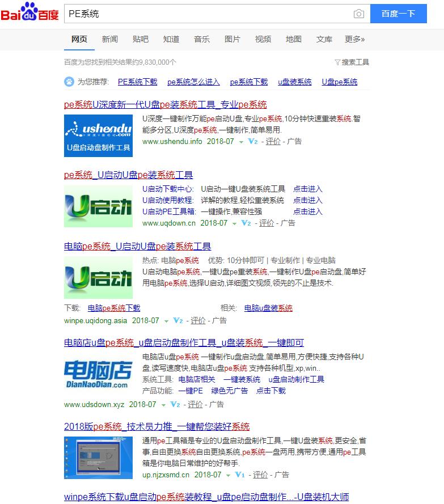Click 评价 for up.njzxsmd.cn result

coord(260,475)
